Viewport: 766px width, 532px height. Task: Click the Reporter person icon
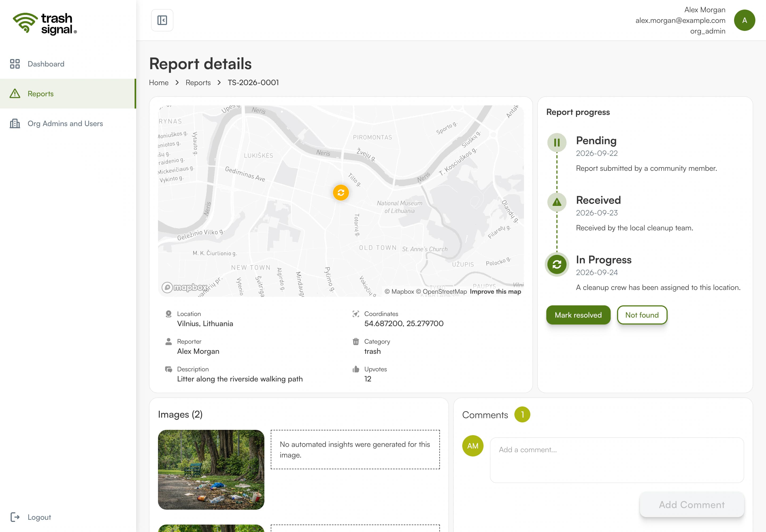point(168,341)
